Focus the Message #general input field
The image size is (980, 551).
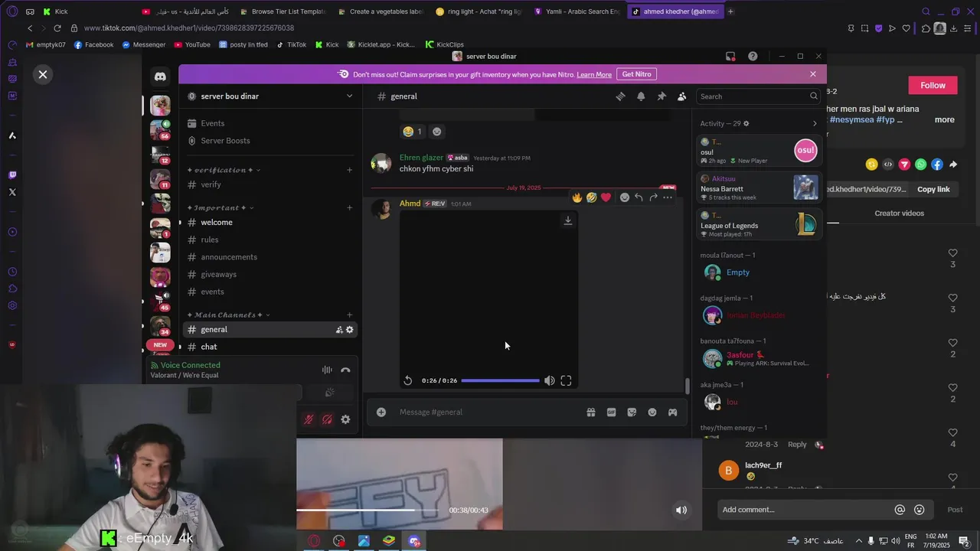[487, 412]
